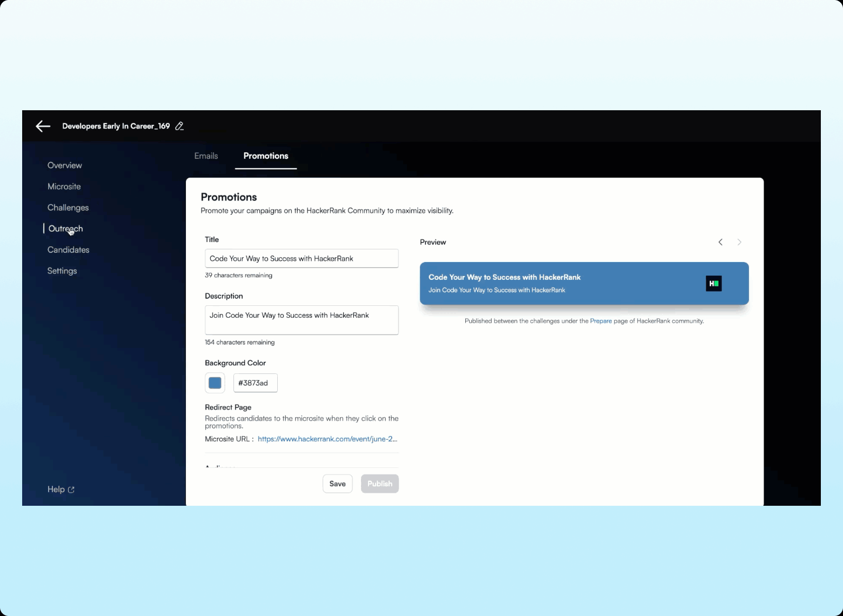Image resolution: width=843 pixels, height=616 pixels.
Task: Click the blue promotion preview banner
Action: pyautogui.click(x=584, y=284)
